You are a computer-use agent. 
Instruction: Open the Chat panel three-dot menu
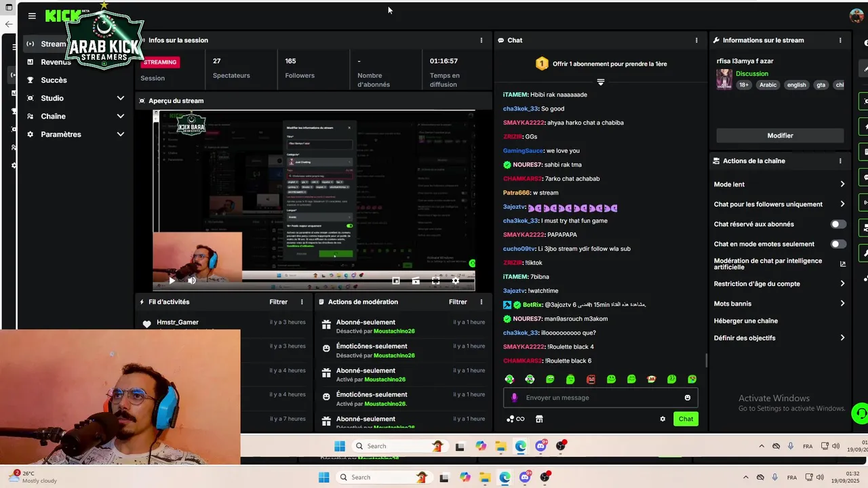pyautogui.click(x=696, y=40)
